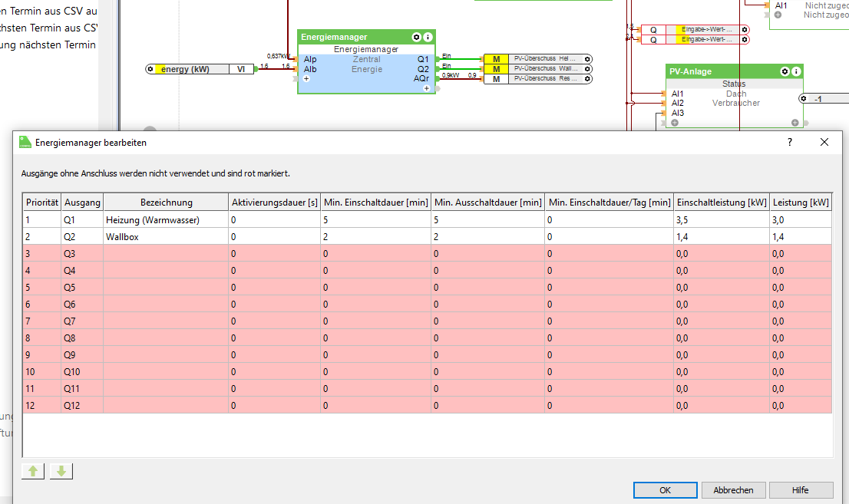Show info for the PV-Anlage block
This screenshot has width=849, height=504.
[797, 71]
